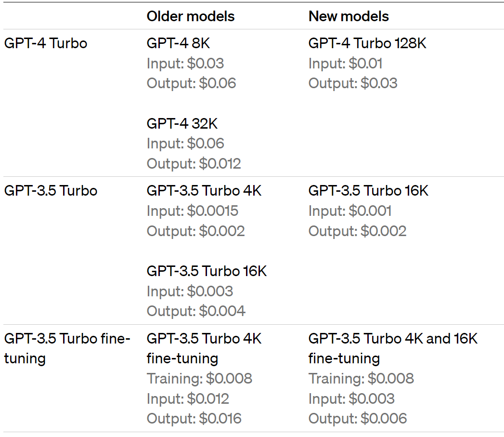Select the GPT-3.5 Turbo row label

point(51,191)
